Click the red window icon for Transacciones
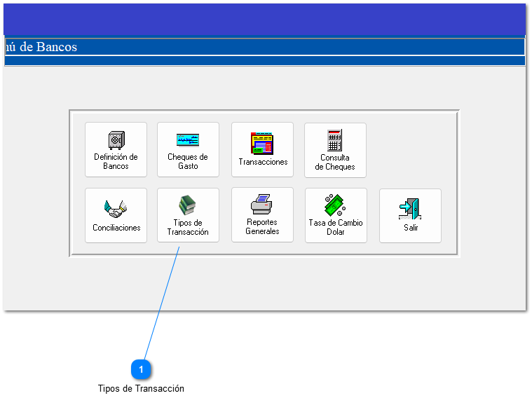Image resolution: width=532 pixels, height=405 pixels. [x=262, y=143]
